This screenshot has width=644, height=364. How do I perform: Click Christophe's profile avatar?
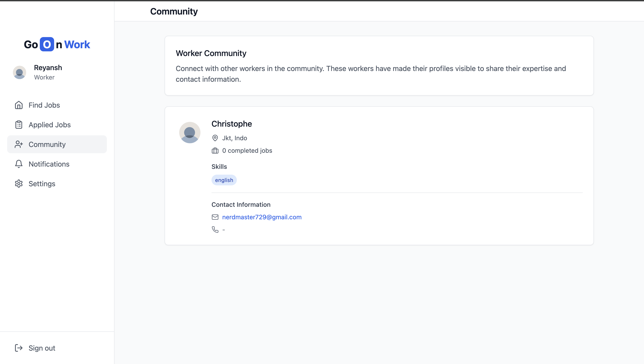[190, 132]
